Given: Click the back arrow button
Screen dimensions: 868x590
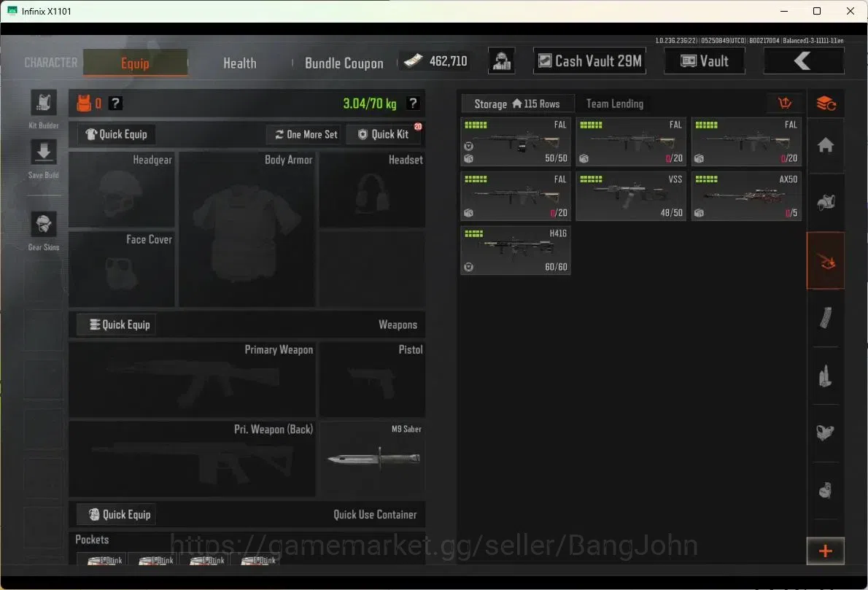Looking at the screenshot, I should tap(803, 61).
